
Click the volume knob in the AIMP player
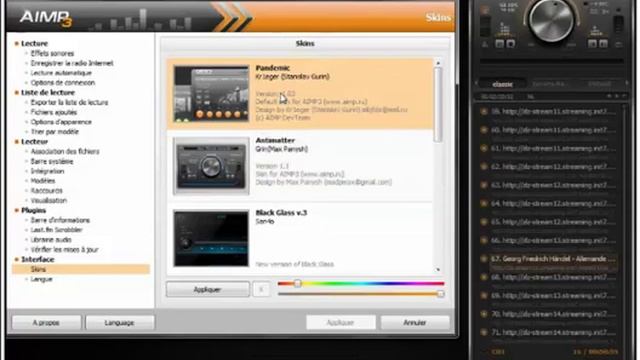[x=551, y=20]
